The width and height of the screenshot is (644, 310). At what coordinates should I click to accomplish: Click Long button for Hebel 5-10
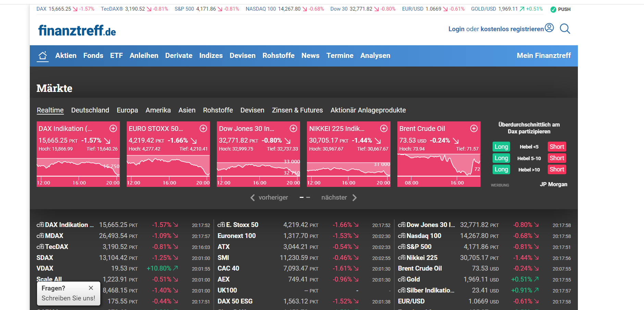(501, 158)
